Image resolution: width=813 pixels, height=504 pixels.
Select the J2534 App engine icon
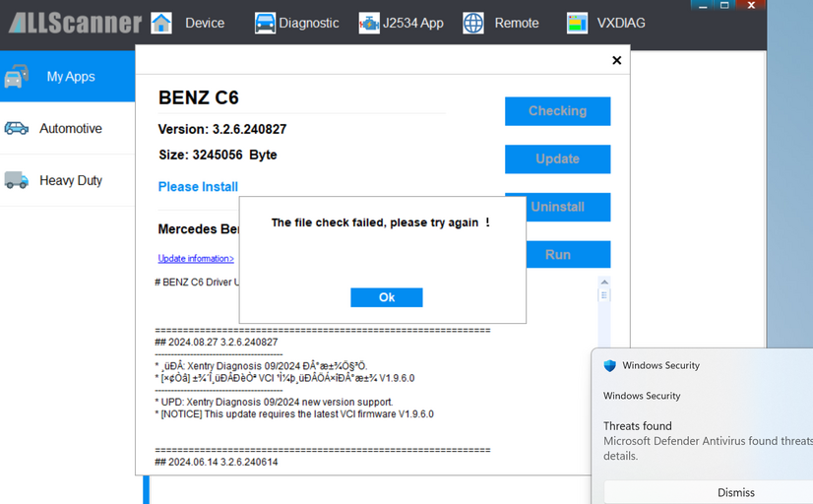(x=369, y=24)
